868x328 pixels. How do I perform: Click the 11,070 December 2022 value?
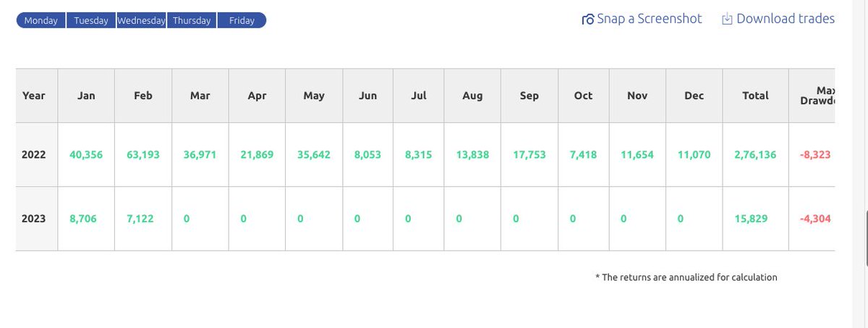[x=694, y=155]
